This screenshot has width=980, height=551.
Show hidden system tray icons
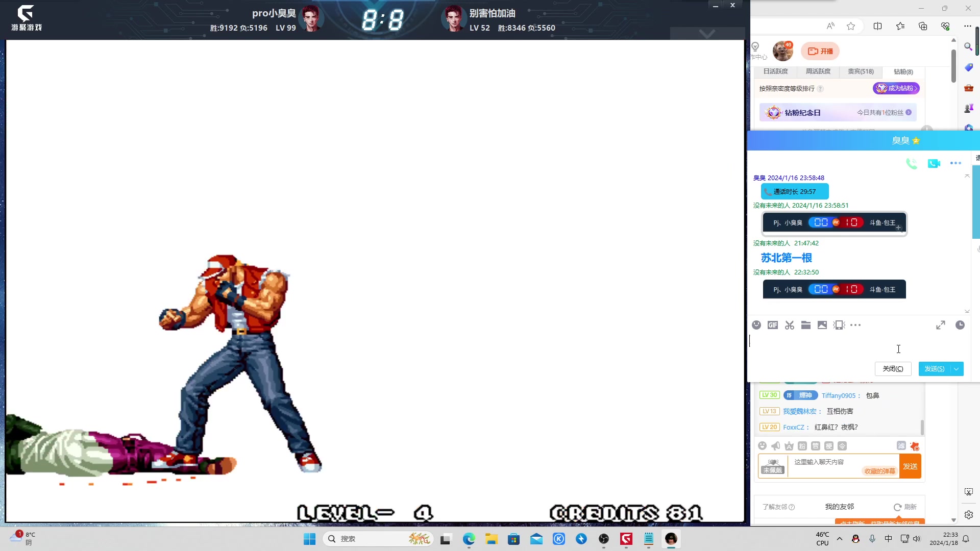[840, 539]
